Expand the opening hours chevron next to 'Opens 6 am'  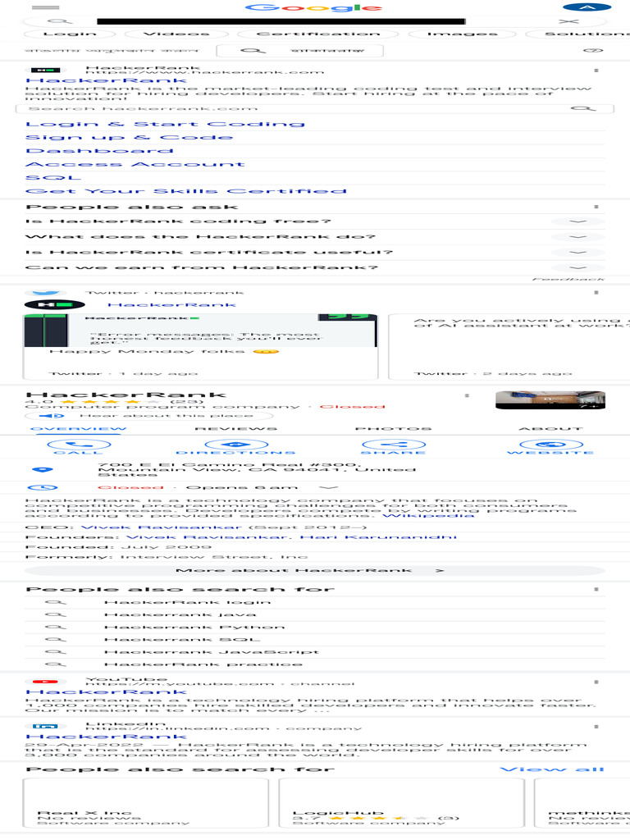coord(328,487)
